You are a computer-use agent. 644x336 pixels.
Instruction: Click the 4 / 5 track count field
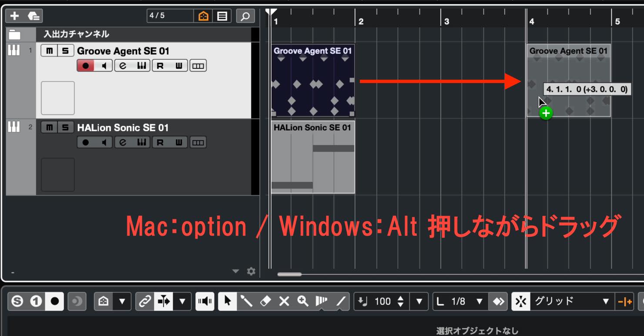(170, 16)
